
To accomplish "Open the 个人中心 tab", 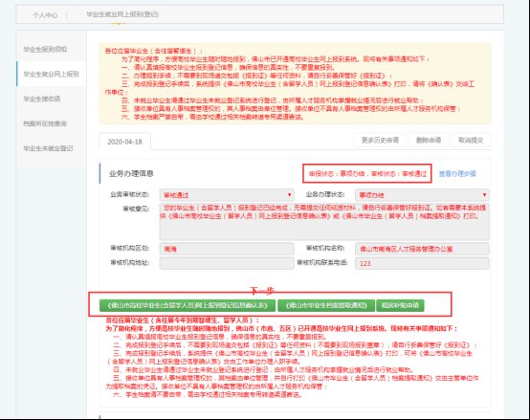I will (45, 15).
